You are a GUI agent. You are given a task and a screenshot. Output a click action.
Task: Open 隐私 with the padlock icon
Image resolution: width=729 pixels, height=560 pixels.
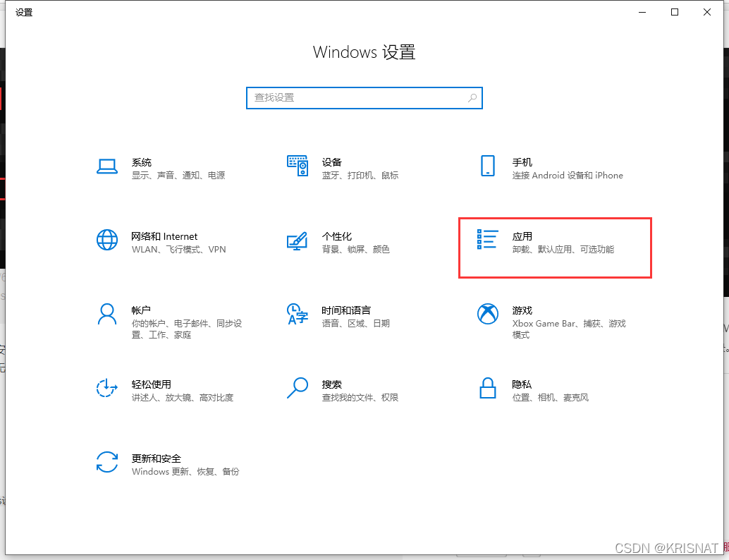pyautogui.click(x=488, y=388)
